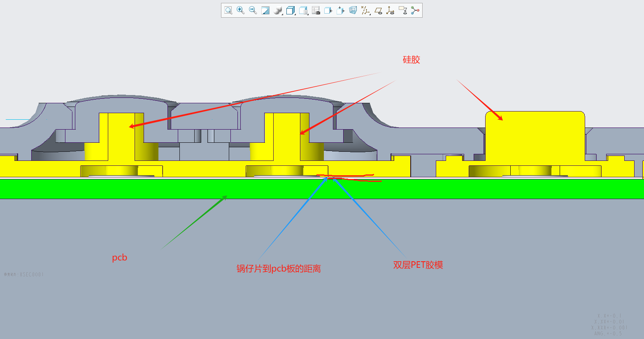Expand the cube-with-list dropdown in toolbar

coord(304,10)
